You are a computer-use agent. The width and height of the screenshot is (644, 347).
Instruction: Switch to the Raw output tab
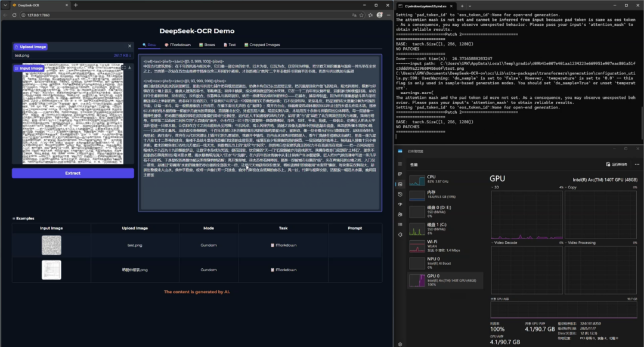(x=150, y=44)
